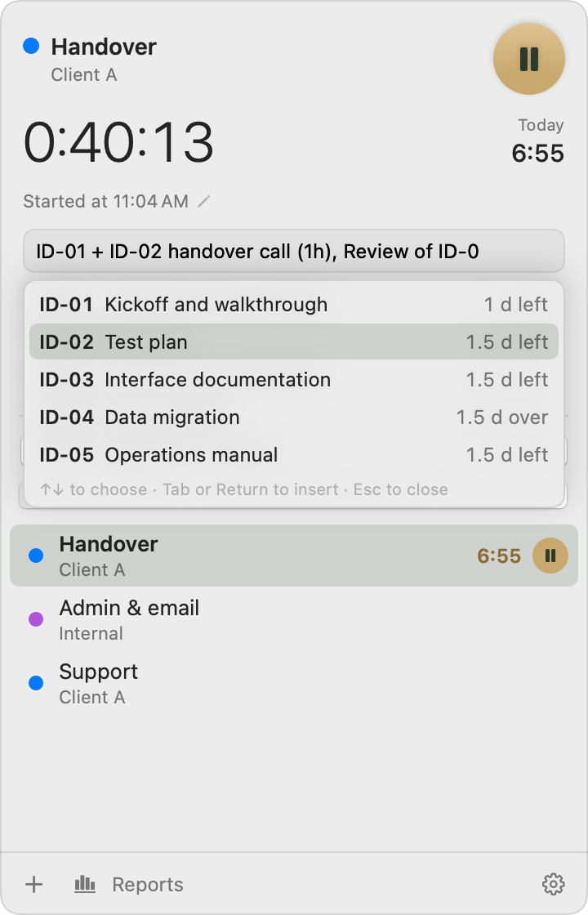Add a new task with plus icon
588x915 pixels.
coord(34,884)
